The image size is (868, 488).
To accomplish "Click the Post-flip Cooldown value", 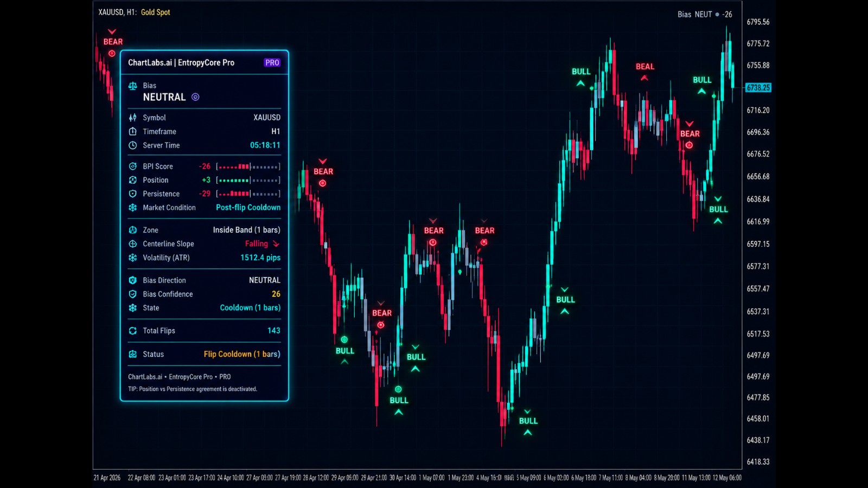I will tap(248, 208).
